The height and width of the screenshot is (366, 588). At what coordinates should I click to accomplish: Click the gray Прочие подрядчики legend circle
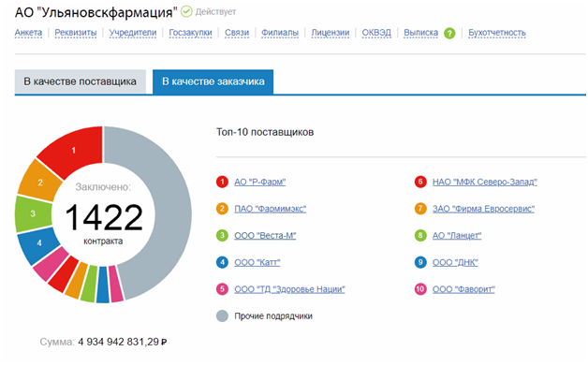pyautogui.click(x=222, y=315)
